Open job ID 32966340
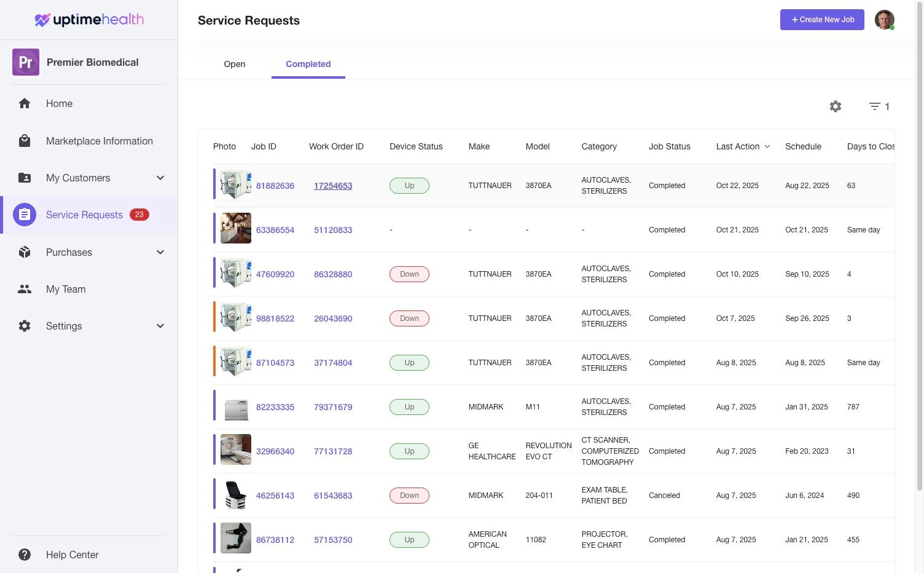This screenshot has width=924, height=573. pos(275,451)
